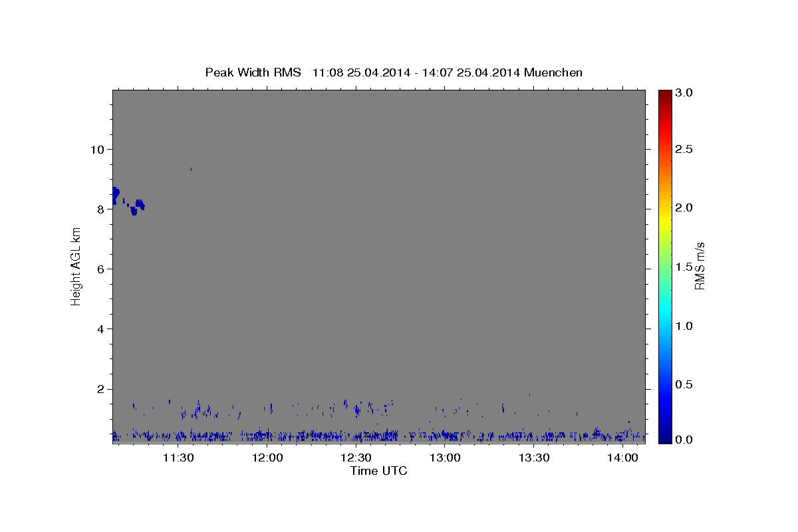Click the 12:00 time tick label
Image resolution: width=798 pixels, height=532 pixels.
[267, 458]
